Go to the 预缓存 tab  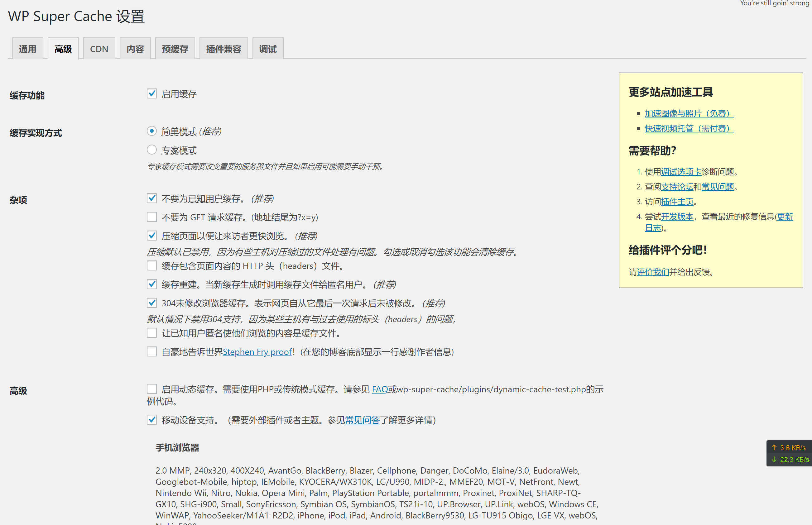point(175,49)
